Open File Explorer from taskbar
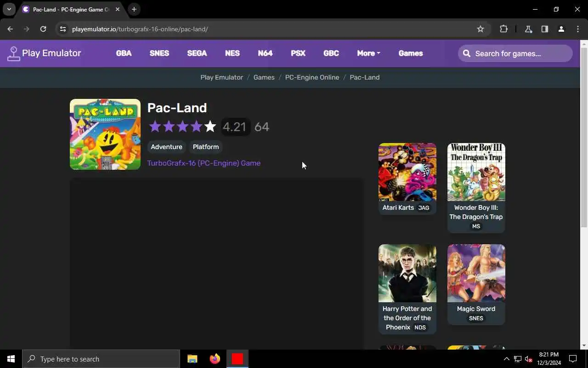Image resolution: width=588 pixels, height=368 pixels. (192, 359)
